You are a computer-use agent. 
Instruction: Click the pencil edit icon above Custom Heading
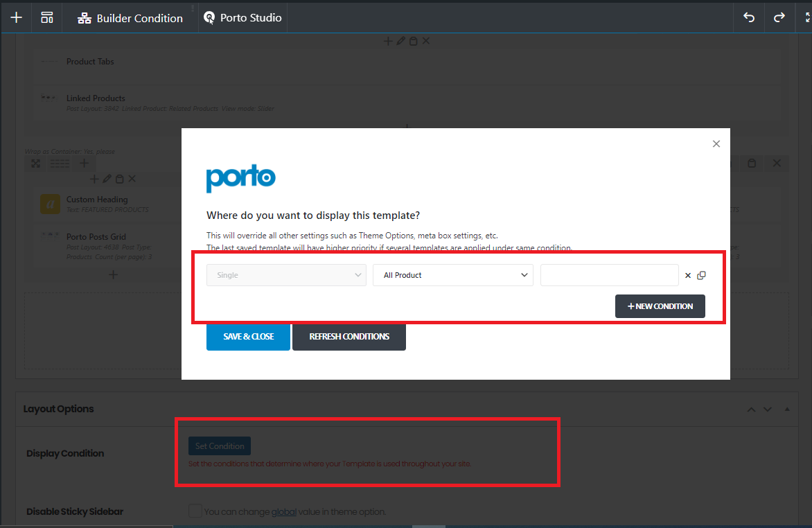click(x=107, y=179)
